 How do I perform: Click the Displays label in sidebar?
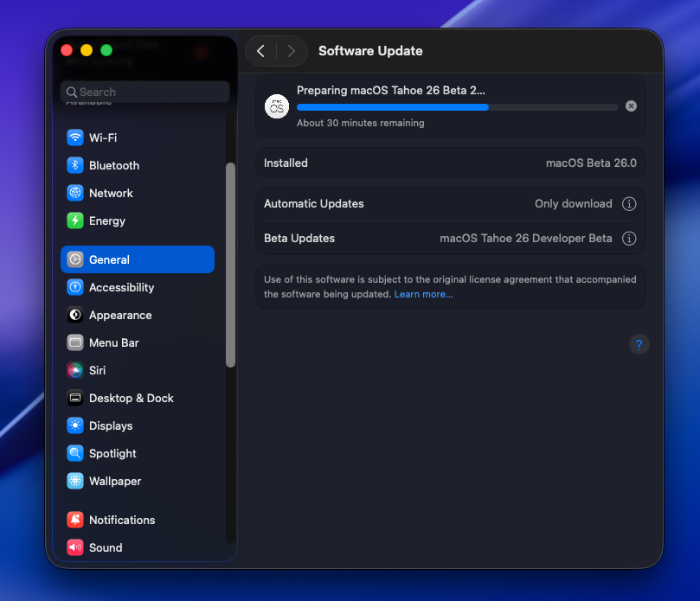point(111,425)
